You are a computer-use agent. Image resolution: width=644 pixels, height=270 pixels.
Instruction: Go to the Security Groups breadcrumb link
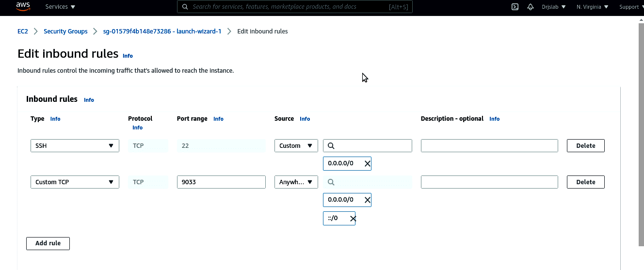click(65, 32)
